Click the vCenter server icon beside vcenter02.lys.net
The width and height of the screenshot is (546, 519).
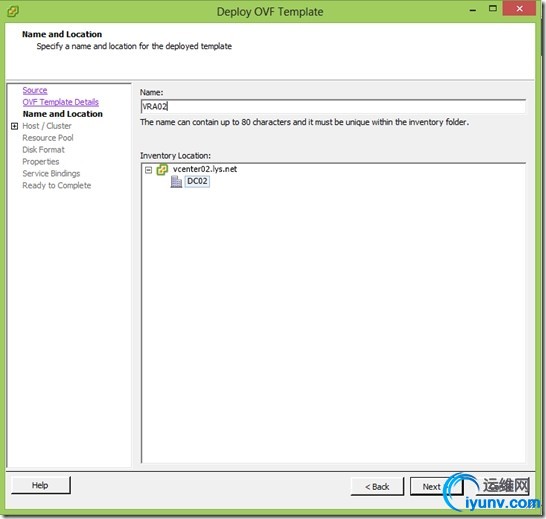(162, 170)
